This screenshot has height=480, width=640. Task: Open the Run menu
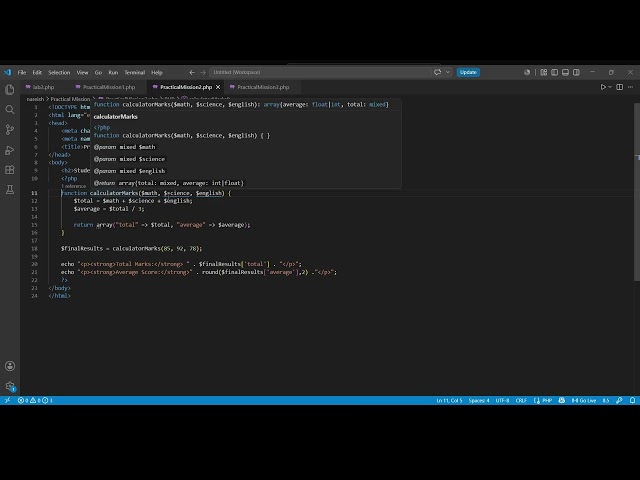(x=113, y=72)
